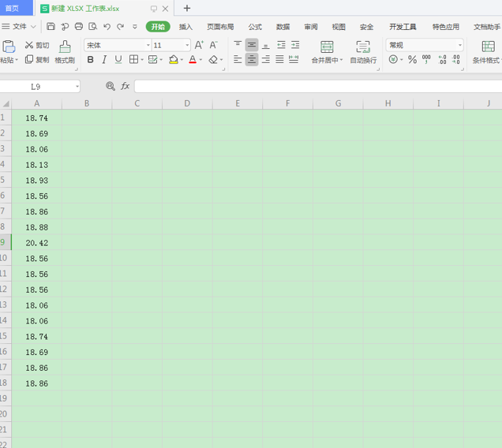The image size is (502, 448).
Task: Apply thousands separator style
Action: (426, 59)
